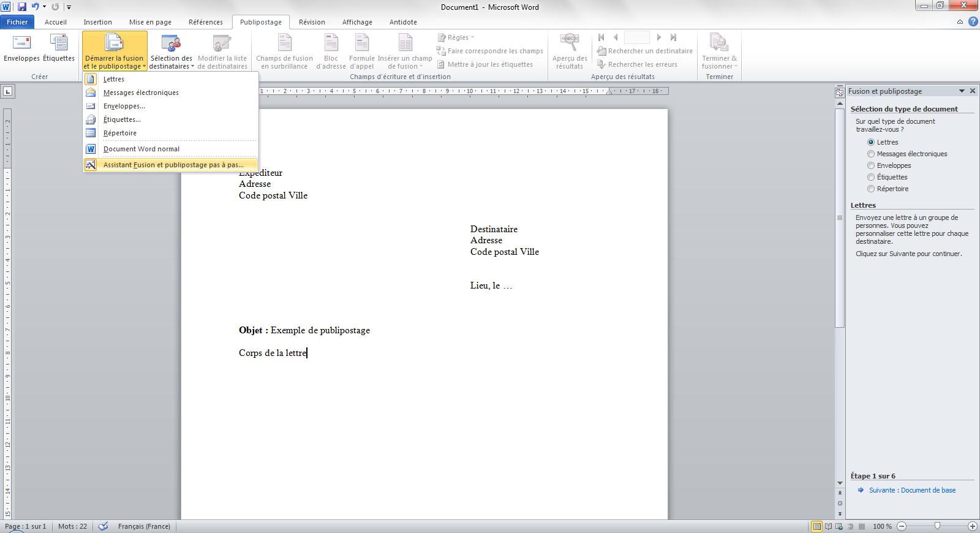Open Undo history dropdown arrow
Screen dimensions: 980x533
coord(44,7)
